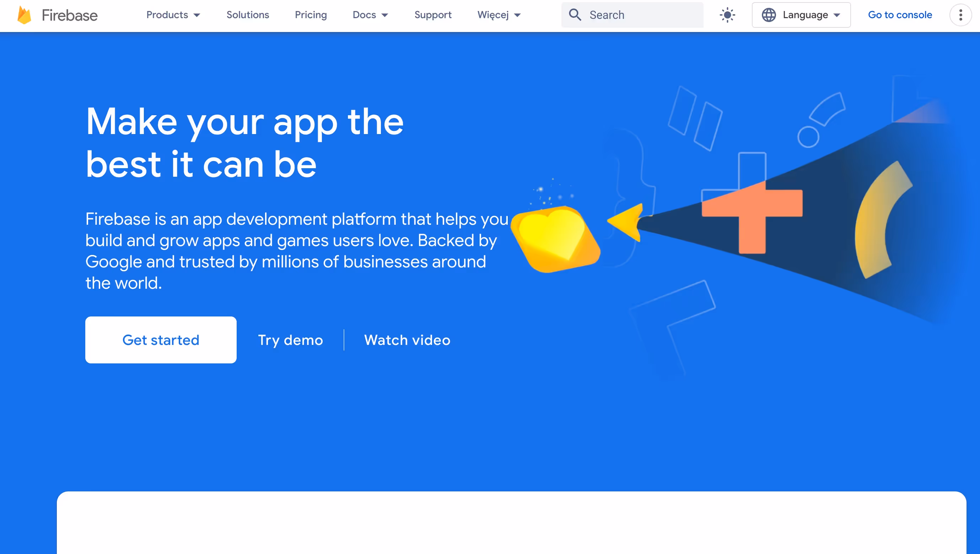Viewport: 980px width, 554px height.
Task: Click the Firebase flame logo icon
Action: click(25, 15)
